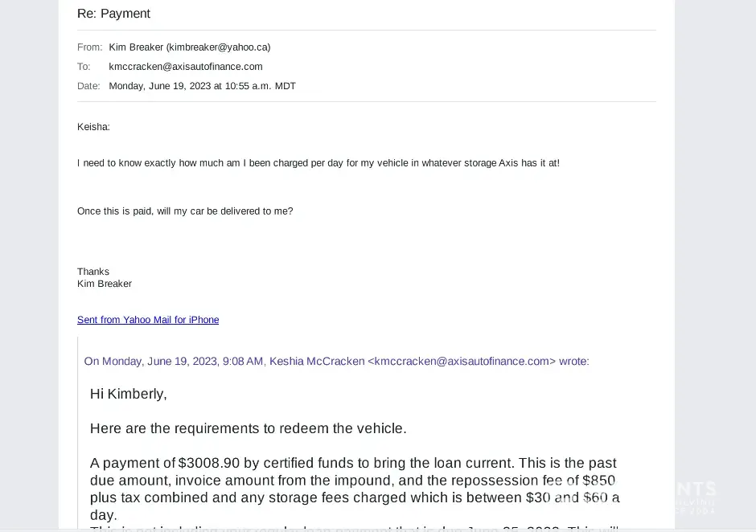Click the 'Date:' field label
The width and height of the screenshot is (756, 532).
pyautogui.click(x=88, y=86)
